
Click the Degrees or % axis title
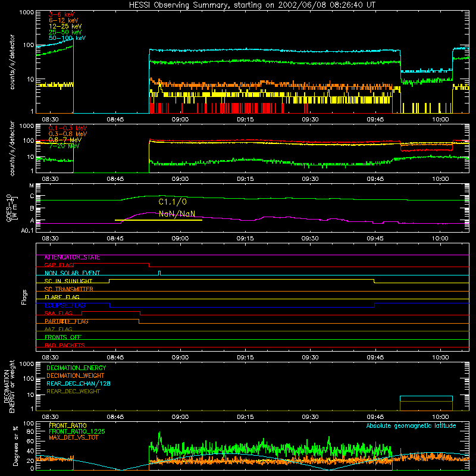(x=15, y=446)
